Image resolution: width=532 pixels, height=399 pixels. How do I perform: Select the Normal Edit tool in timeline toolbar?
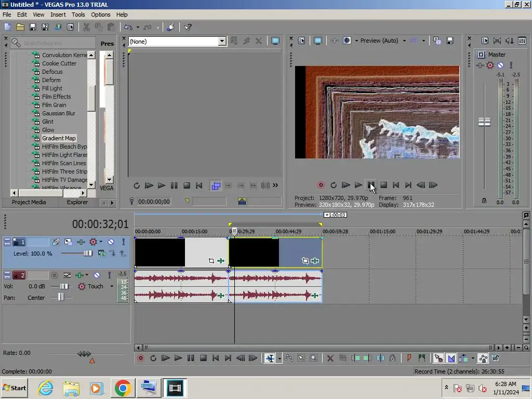point(270,358)
